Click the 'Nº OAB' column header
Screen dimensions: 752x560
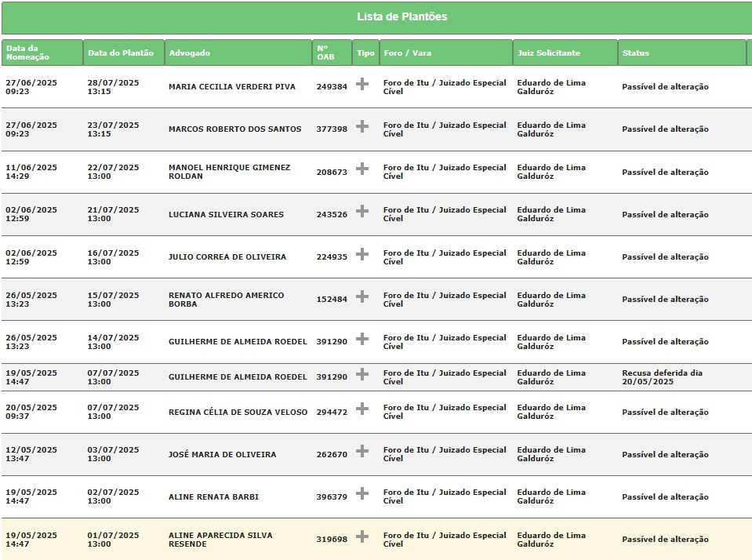[x=325, y=53]
